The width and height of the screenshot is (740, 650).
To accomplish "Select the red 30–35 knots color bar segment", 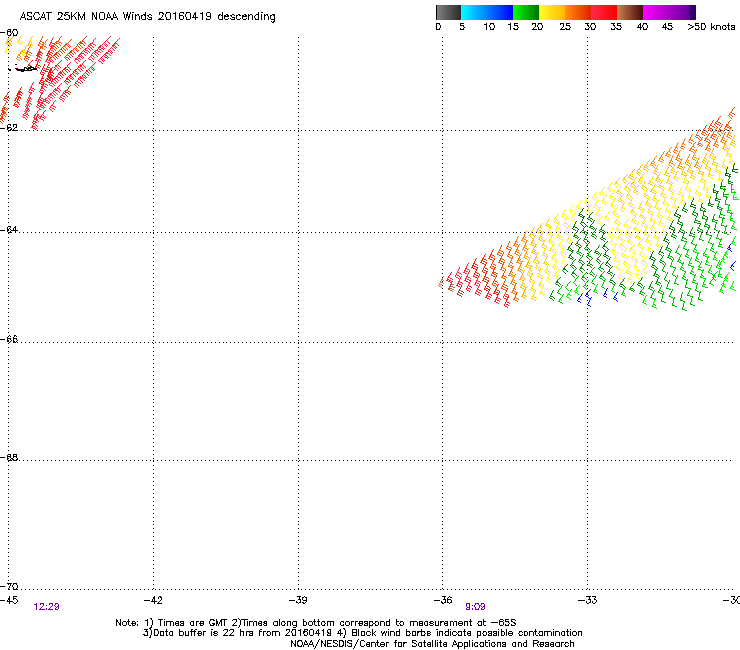I will 604,12.
